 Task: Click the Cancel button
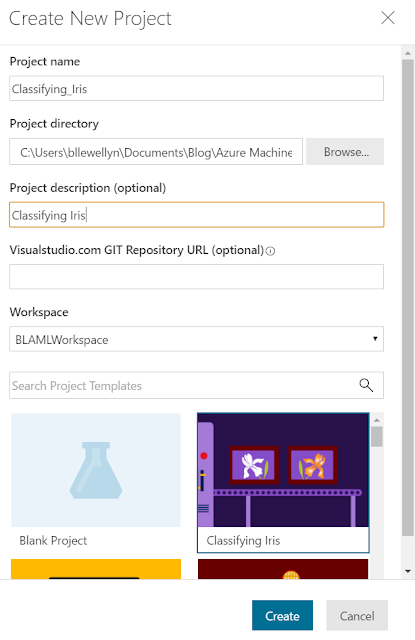click(x=357, y=616)
